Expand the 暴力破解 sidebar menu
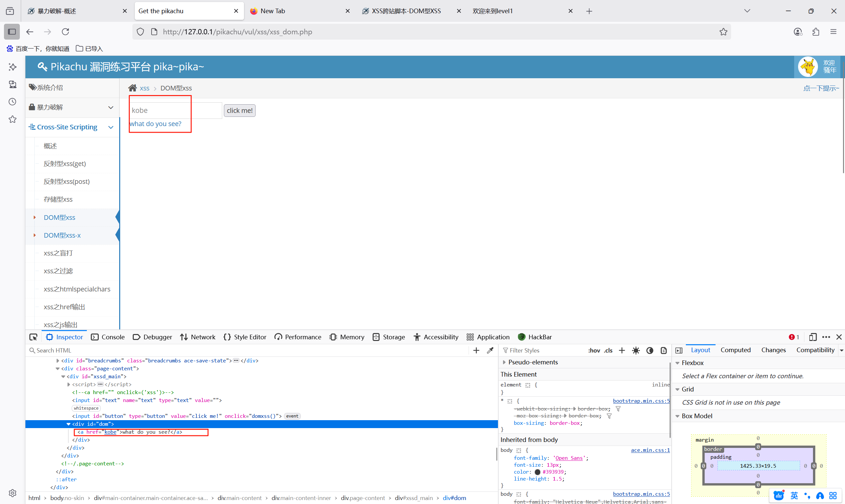 (x=72, y=107)
